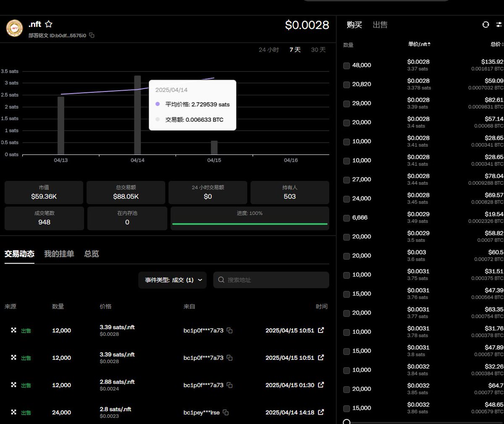Refresh the order book listings
Image resolution: width=504 pixels, height=424 pixels.
(486, 25)
